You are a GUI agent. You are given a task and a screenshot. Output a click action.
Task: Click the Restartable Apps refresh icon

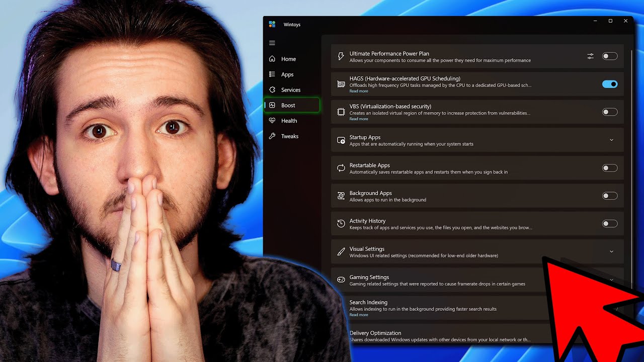point(341,168)
